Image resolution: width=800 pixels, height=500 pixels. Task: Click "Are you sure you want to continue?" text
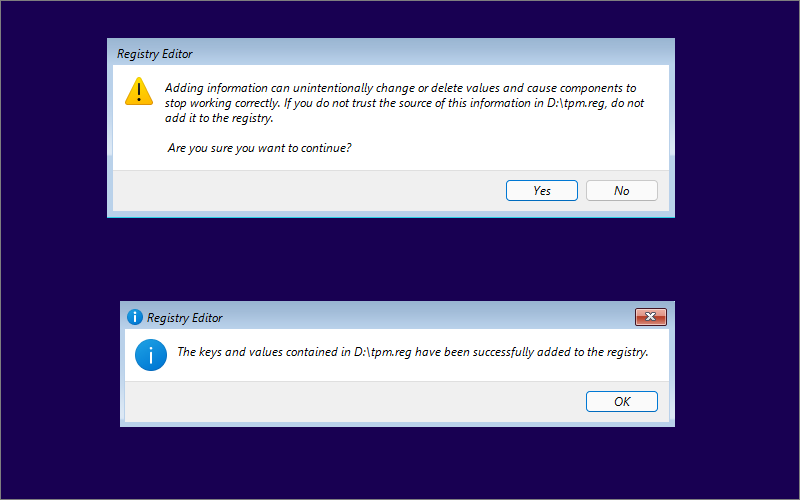259,148
